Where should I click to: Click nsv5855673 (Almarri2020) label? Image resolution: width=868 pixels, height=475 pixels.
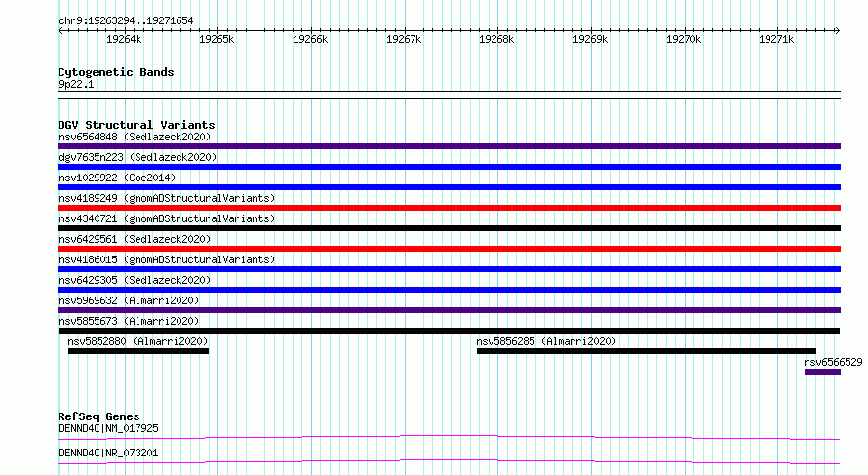129,321
